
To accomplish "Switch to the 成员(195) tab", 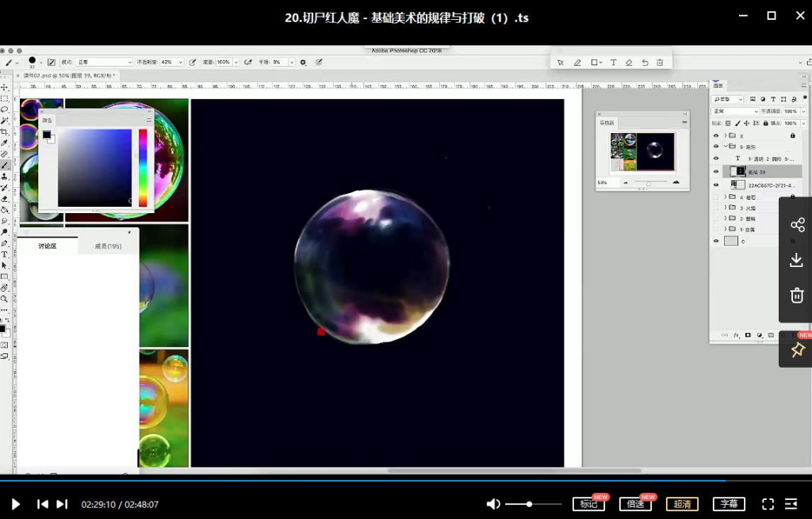I will point(108,246).
